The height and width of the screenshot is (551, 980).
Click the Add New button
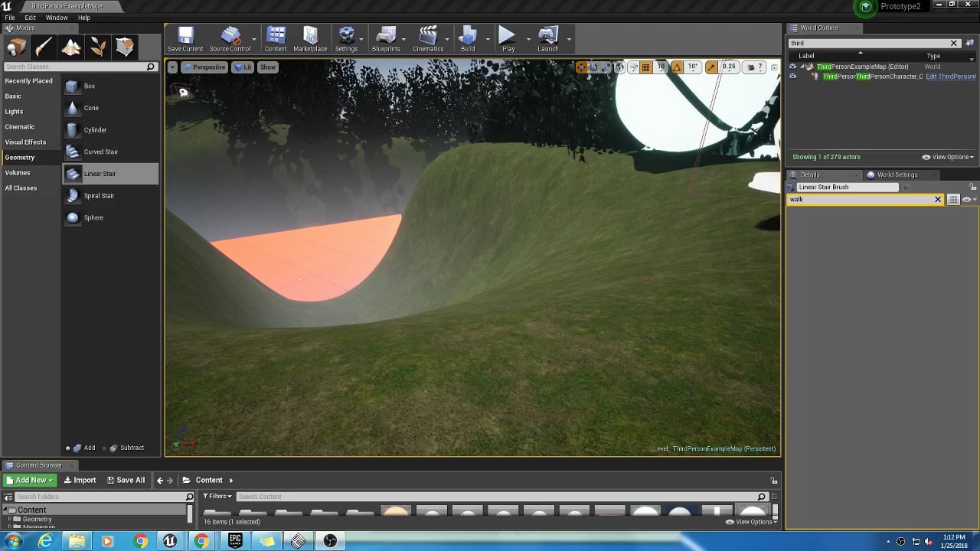point(29,481)
